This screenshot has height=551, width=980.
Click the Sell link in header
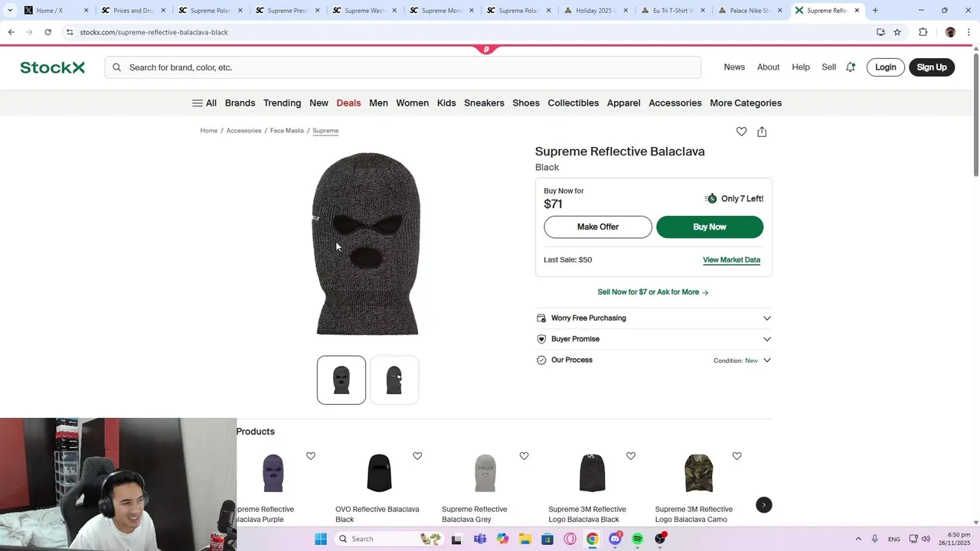coord(829,67)
